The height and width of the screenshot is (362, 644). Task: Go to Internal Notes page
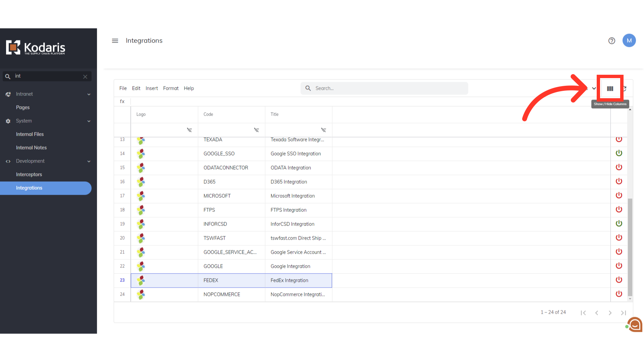point(31,147)
